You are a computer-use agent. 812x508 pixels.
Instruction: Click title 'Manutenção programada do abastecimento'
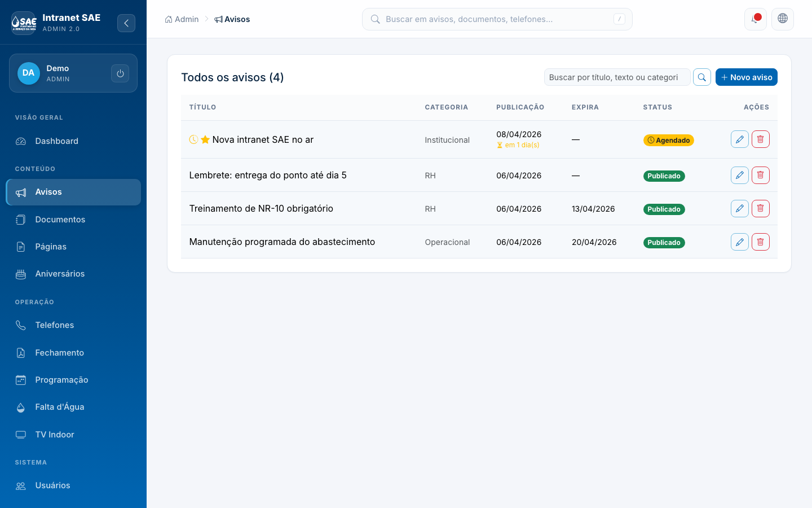[x=282, y=242]
